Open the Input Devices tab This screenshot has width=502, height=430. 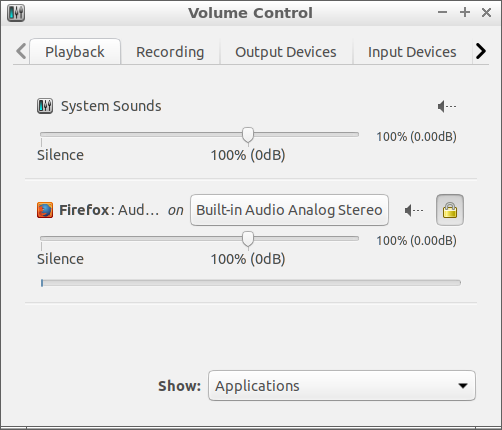click(x=412, y=52)
